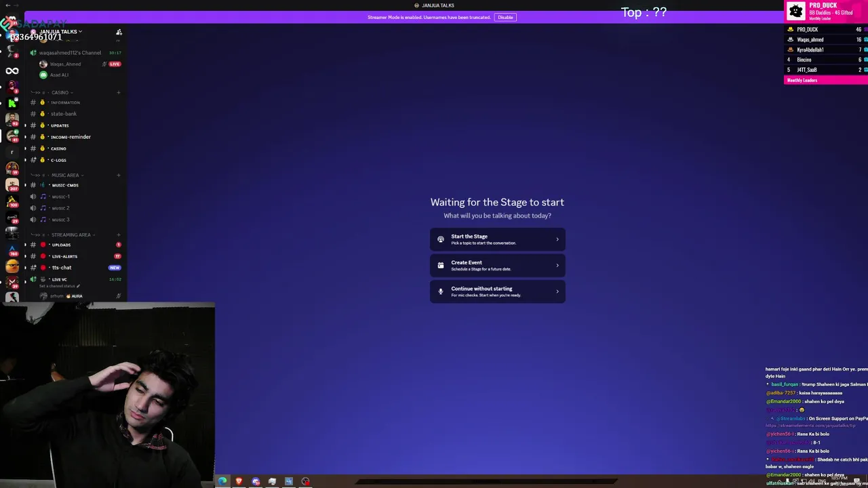
Task: Click the hash icon of state-bank channel
Action: [33, 114]
